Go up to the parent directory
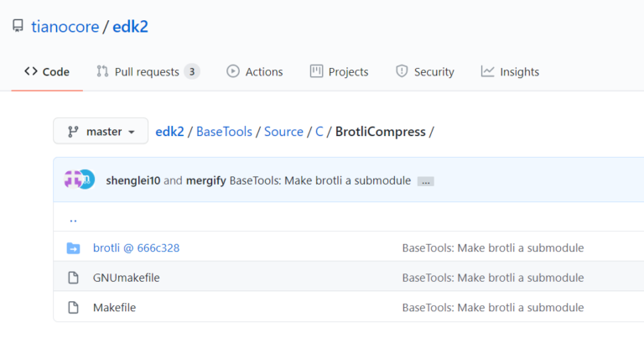This screenshot has height=349, width=644. (x=73, y=218)
